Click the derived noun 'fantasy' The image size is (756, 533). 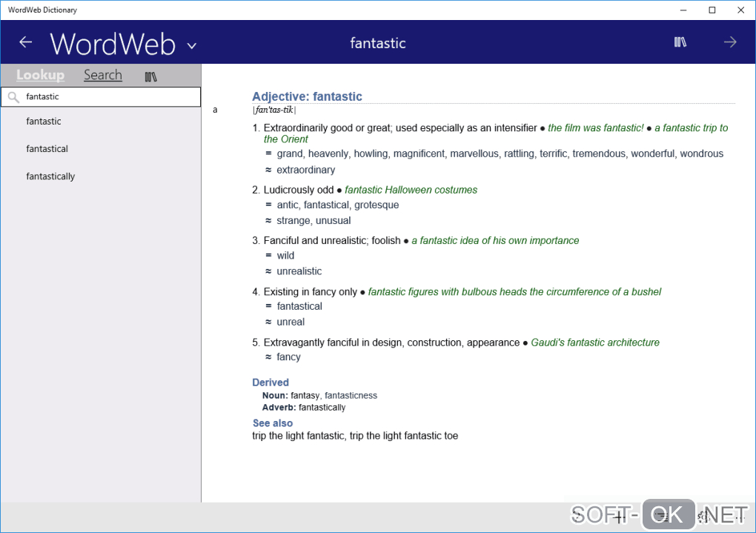pyautogui.click(x=305, y=396)
